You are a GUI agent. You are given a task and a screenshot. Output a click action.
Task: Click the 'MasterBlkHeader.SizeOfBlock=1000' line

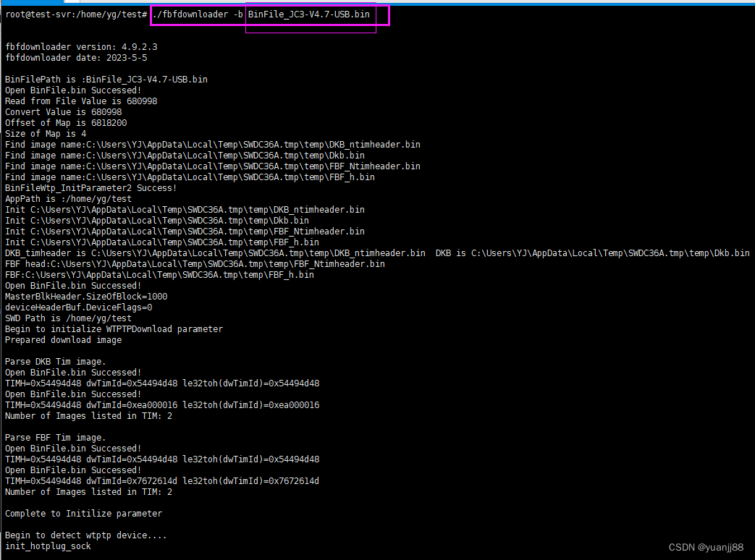(x=86, y=297)
